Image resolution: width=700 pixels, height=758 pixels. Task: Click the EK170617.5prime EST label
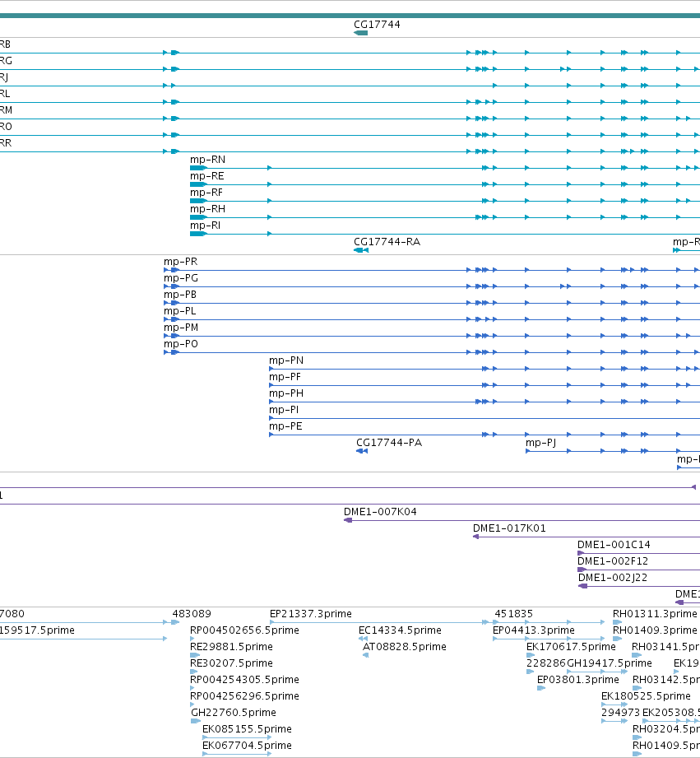571,646
